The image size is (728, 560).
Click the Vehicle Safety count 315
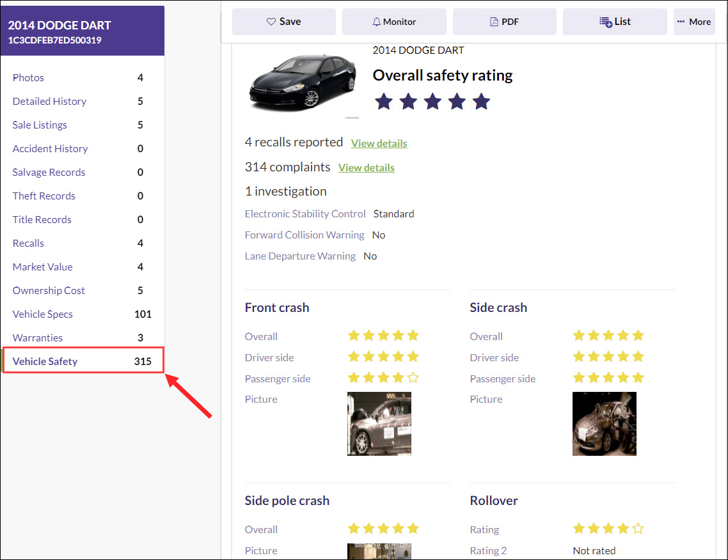143,361
